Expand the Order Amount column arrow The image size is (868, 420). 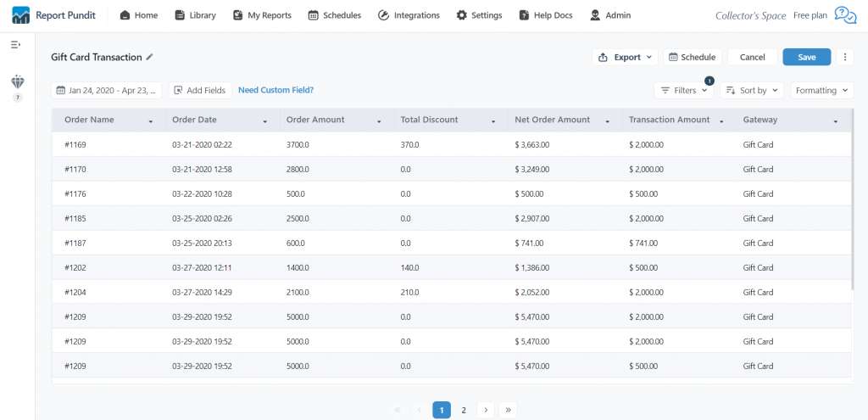[379, 120]
